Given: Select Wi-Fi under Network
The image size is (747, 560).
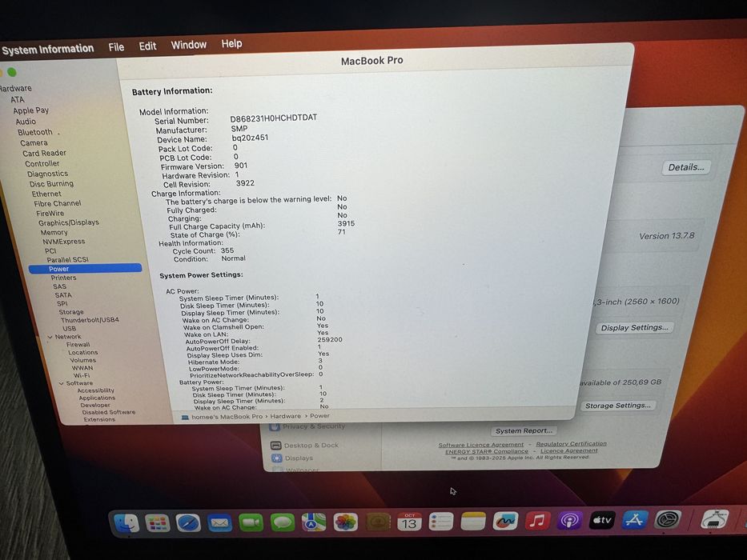Looking at the screenshot, I should click(x=82, y=375).
